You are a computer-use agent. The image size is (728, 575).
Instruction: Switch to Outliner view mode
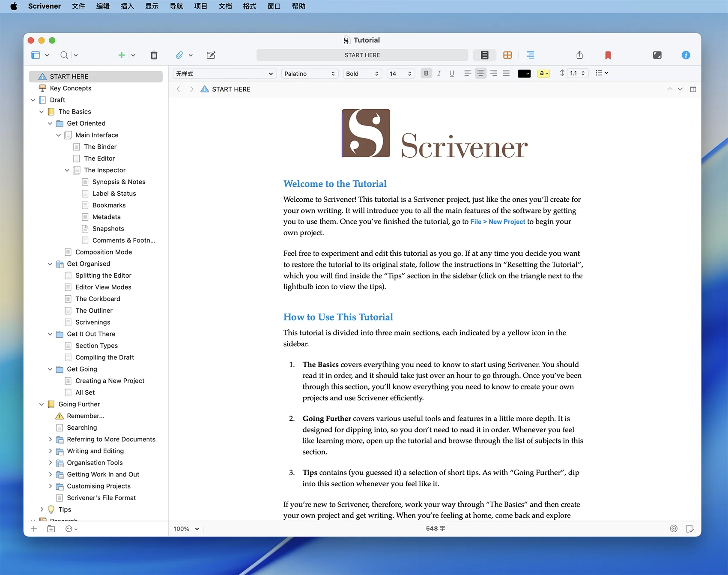coord(530,55)
